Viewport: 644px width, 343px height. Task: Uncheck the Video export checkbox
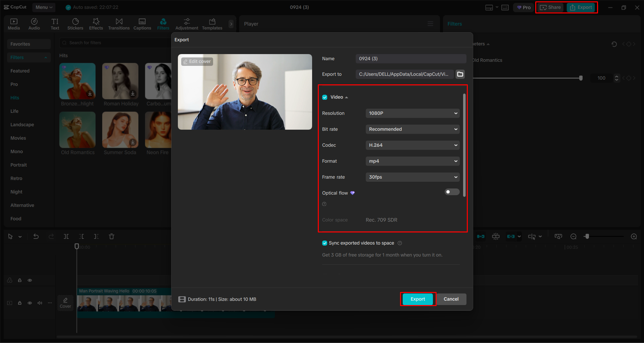325,97
